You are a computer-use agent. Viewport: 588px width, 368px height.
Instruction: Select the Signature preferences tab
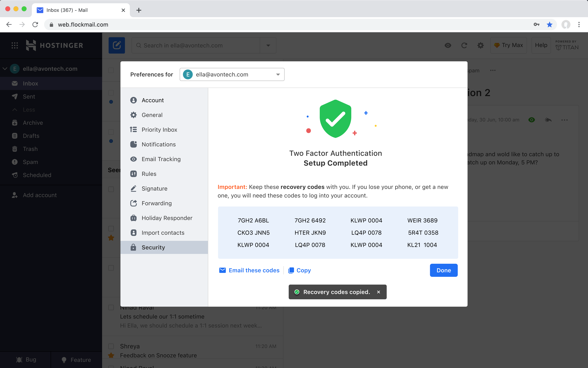[x=164, y=189]
